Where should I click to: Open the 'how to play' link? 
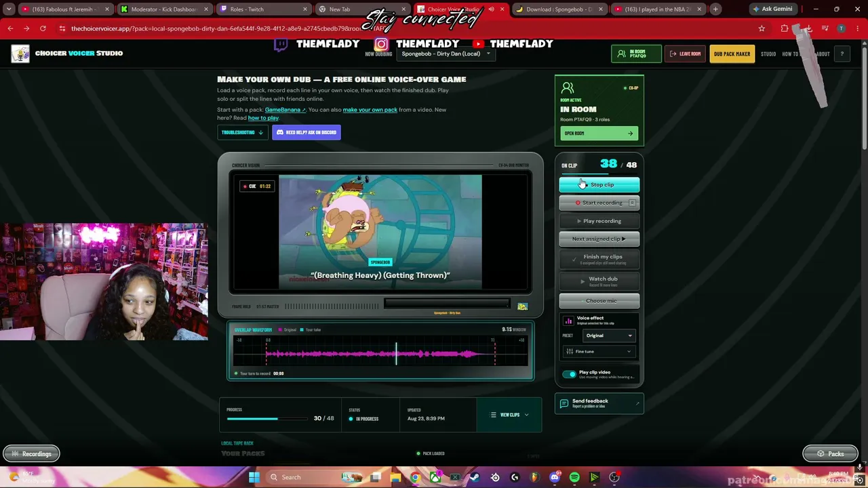263,118
